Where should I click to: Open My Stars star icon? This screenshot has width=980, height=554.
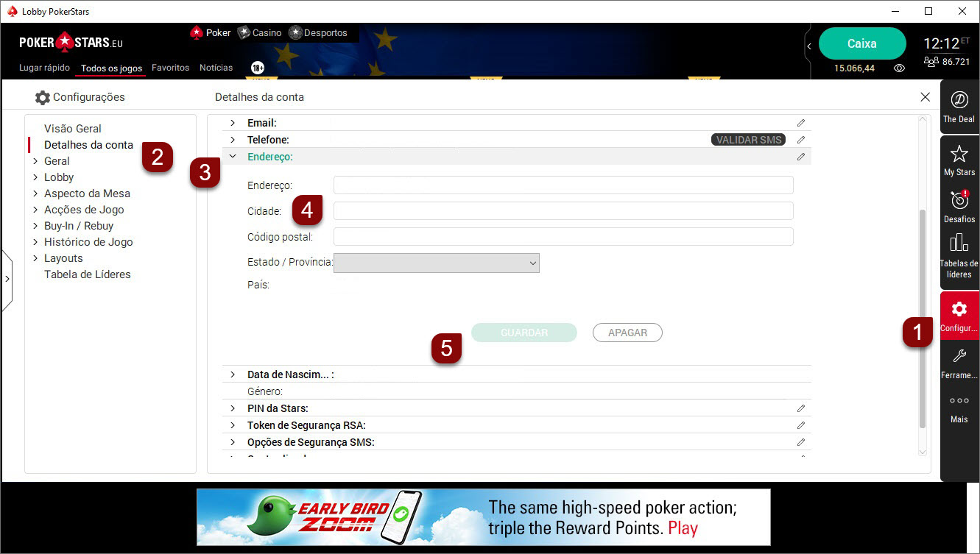click(959, 154)
